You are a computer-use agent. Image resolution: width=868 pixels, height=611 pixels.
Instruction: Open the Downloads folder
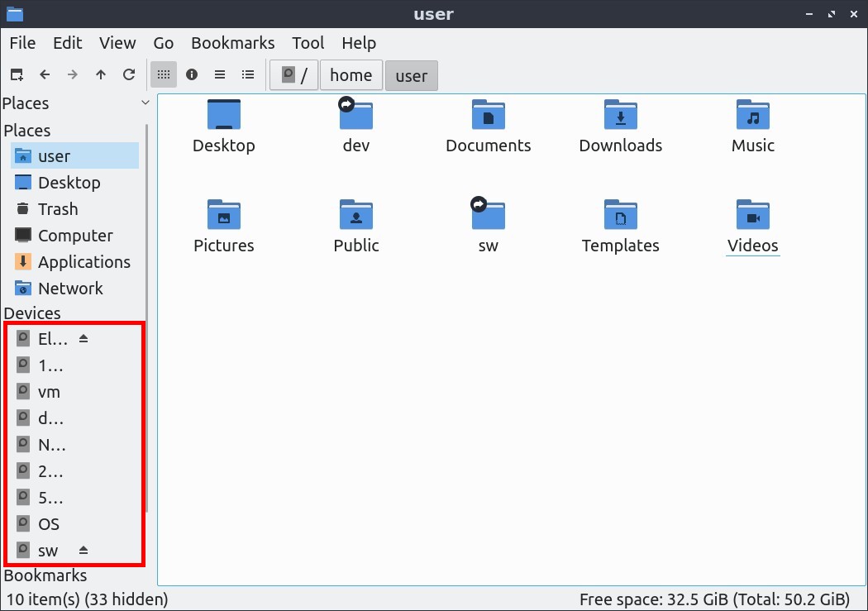[620, 126]
